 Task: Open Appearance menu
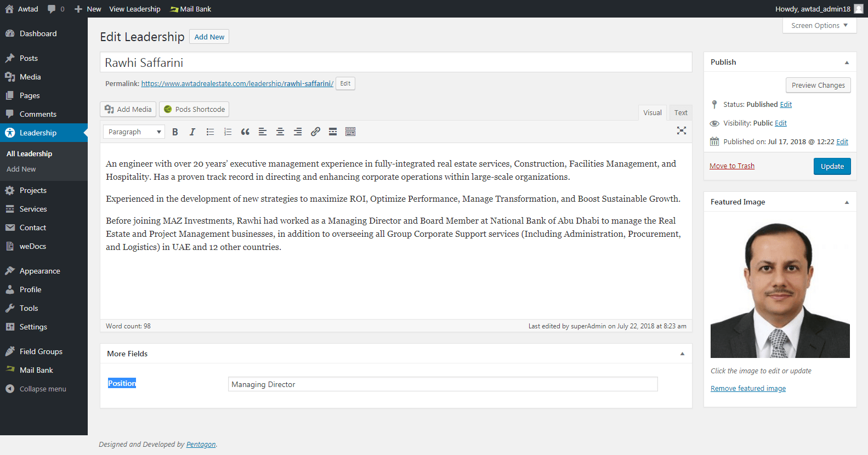tap(44, 271)
